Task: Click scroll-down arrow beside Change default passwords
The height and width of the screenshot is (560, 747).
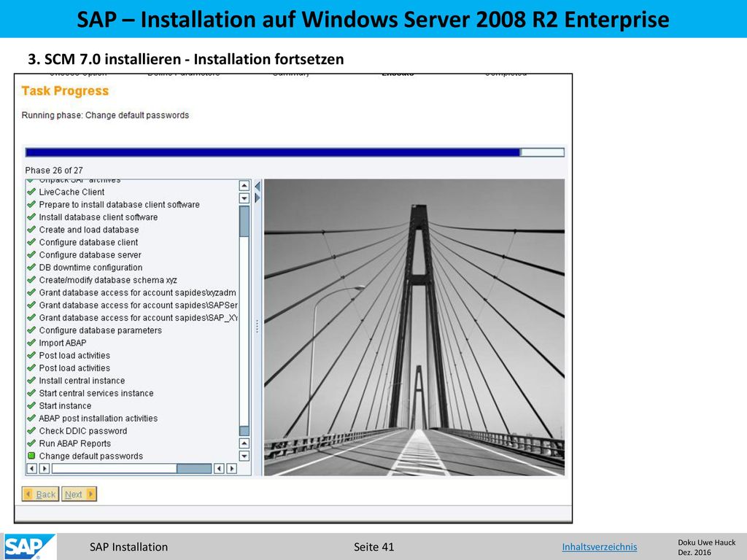Action: click(244, 456)
